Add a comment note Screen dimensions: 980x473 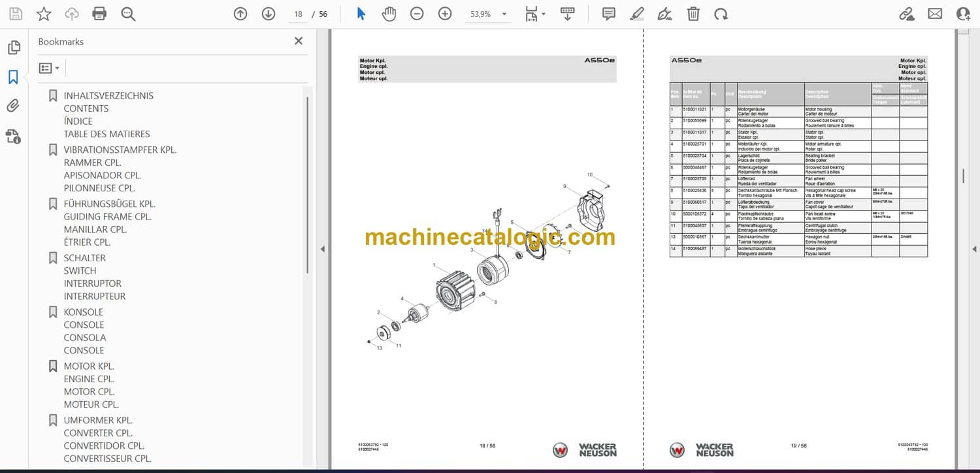tap(609, 14)
